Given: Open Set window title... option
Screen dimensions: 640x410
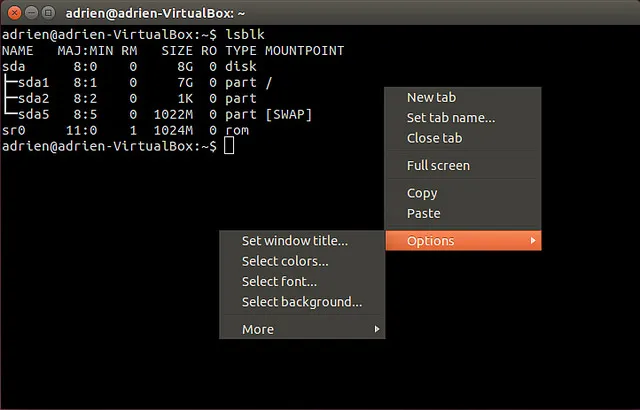Looking at the screenshot, I should (x=294, y=241).
